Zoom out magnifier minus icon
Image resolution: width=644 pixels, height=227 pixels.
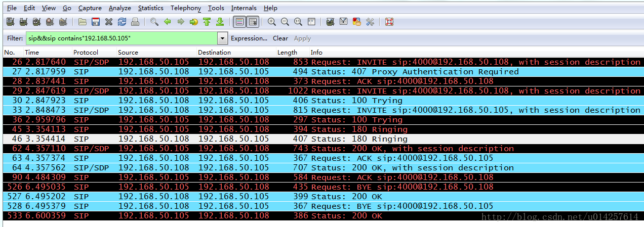pos(285,22)
